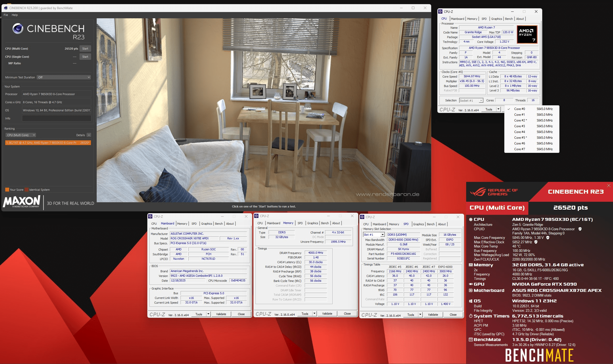Click the Info text field in Your System
613x364 pixels.
(x=56, y=118)
